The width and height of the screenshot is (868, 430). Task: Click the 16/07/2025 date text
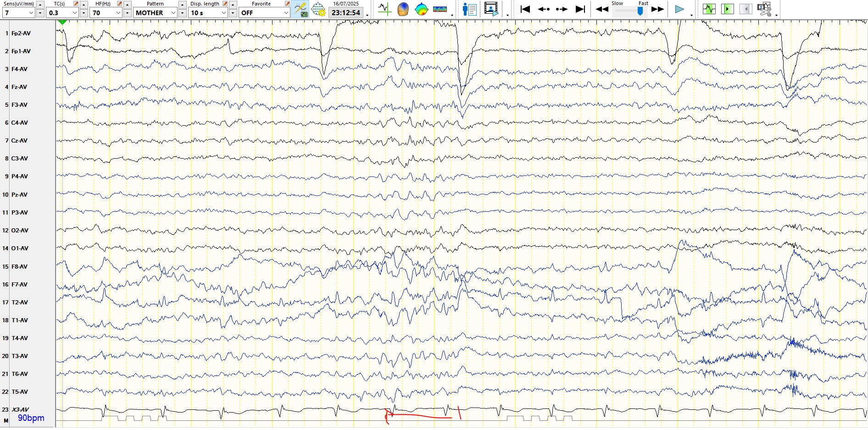[346, 4]
